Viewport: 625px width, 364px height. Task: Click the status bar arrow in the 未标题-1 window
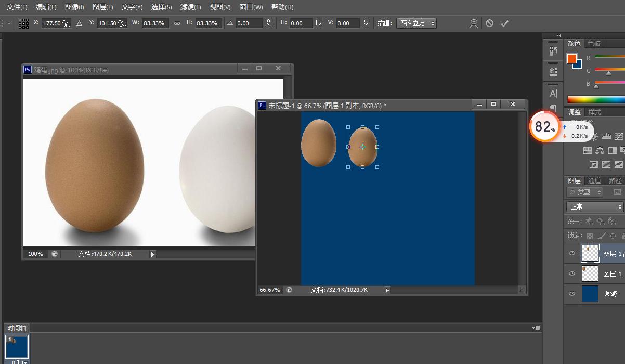tap(387, 290)
